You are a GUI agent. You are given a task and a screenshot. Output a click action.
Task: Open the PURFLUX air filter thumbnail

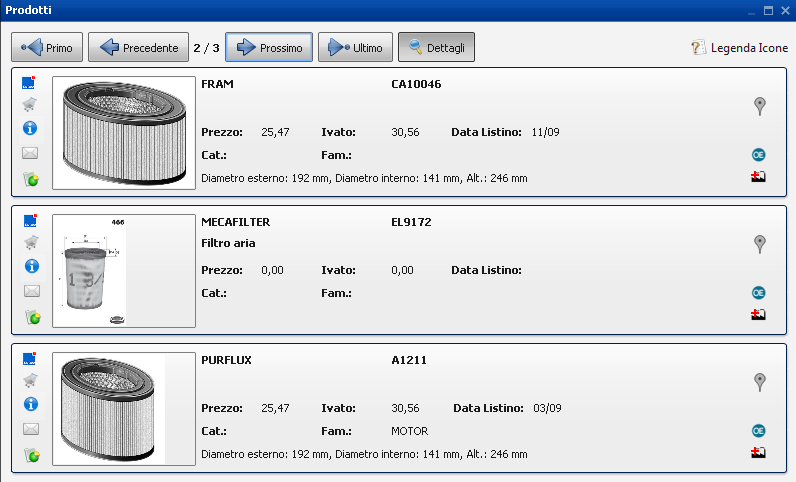pyautogui.click(x=124, y=409)
